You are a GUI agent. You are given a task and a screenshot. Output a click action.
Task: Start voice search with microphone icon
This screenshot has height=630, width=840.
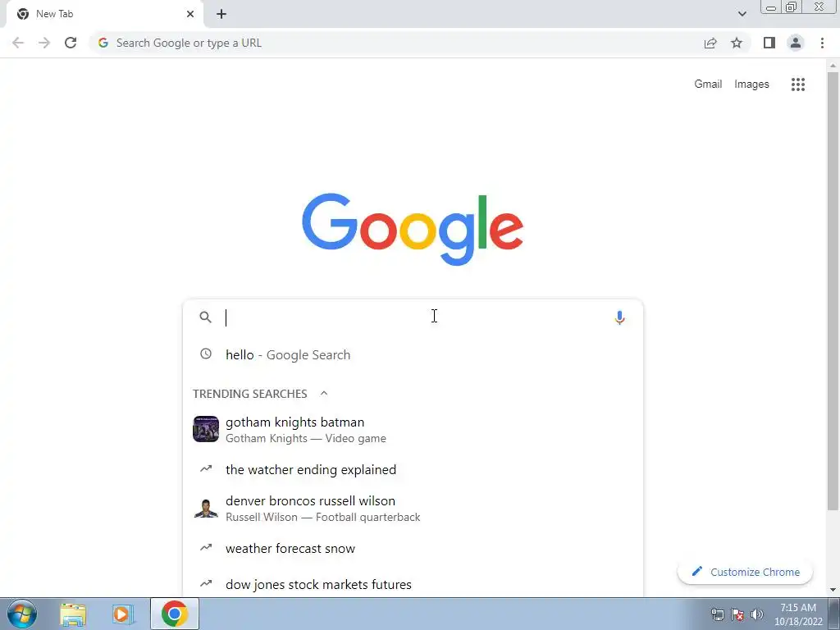click(x=619, y=317)
